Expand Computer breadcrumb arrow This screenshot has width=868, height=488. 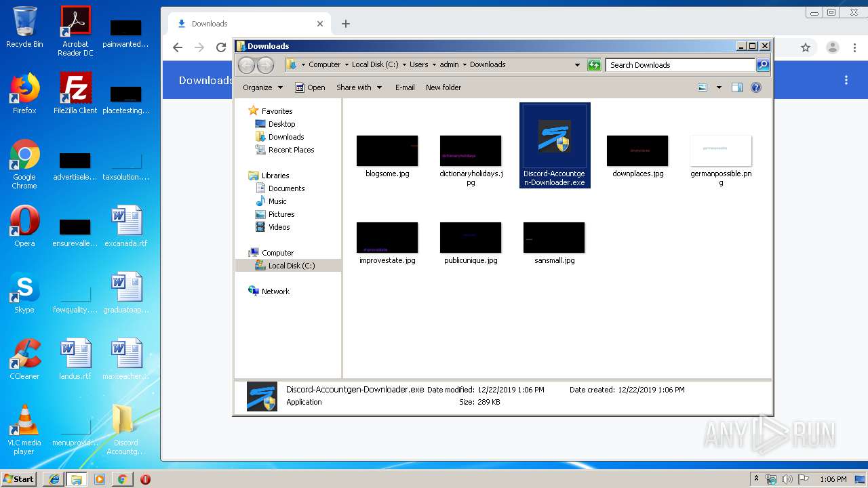(x=346, y=65)
